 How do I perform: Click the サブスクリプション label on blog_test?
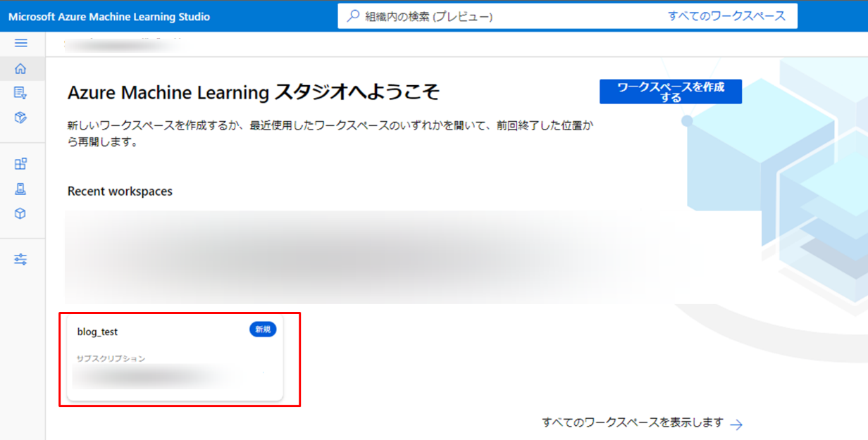pos(111,358)
